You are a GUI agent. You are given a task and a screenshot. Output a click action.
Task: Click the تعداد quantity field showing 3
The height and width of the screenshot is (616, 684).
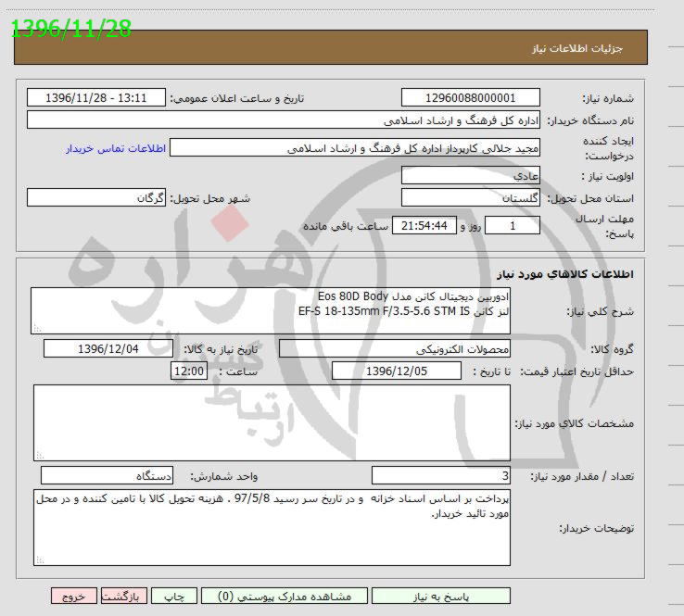point(440,476)
